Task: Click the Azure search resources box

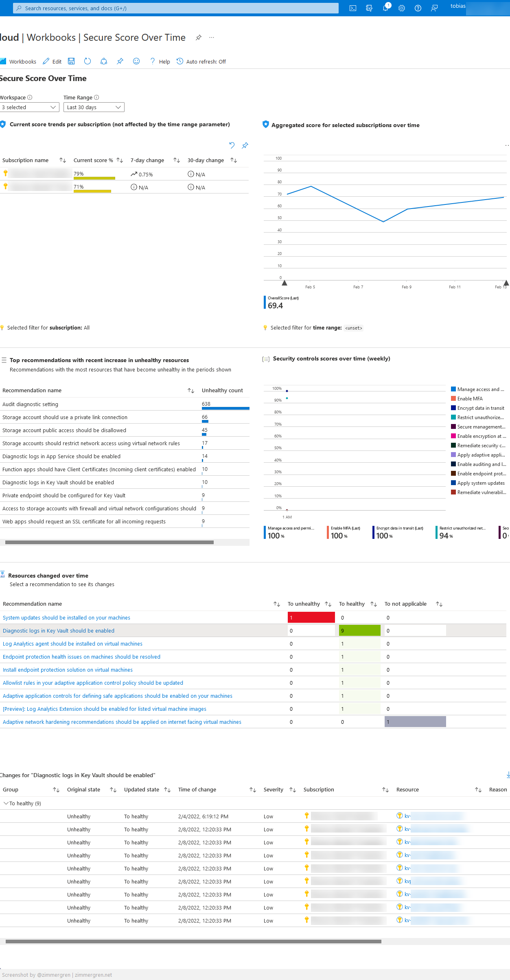Action: [x=176, y=8]
